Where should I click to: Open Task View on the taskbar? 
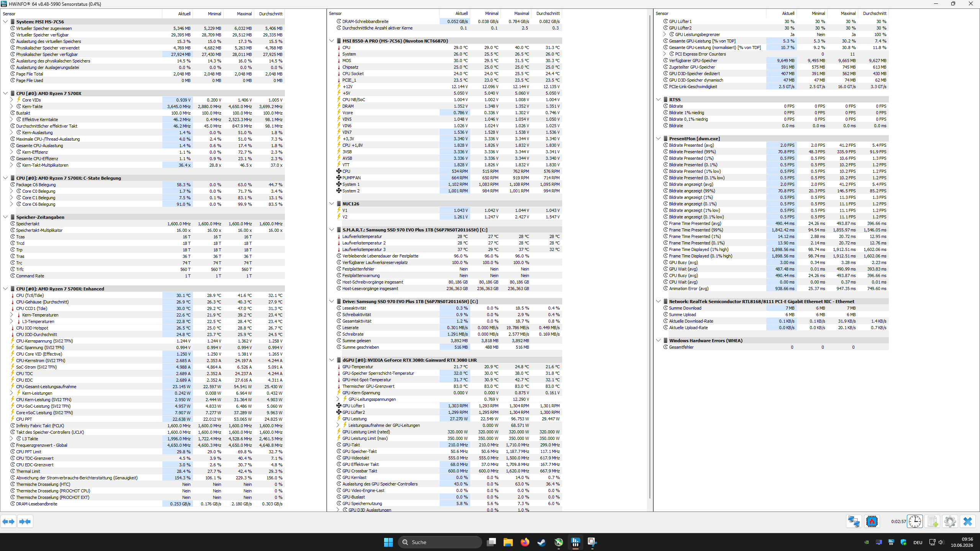tap(491, 542)
